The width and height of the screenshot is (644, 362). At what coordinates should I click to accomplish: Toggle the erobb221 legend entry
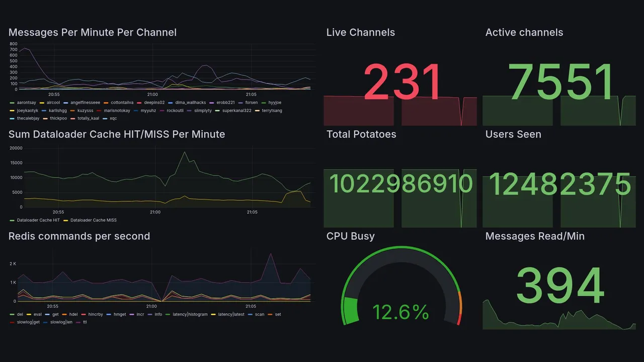tap(221, 103)
